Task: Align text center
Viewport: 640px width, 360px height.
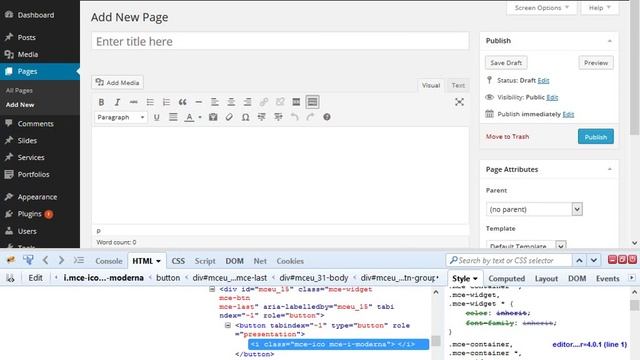Action: pyautogui.click(x=231, y=102)
